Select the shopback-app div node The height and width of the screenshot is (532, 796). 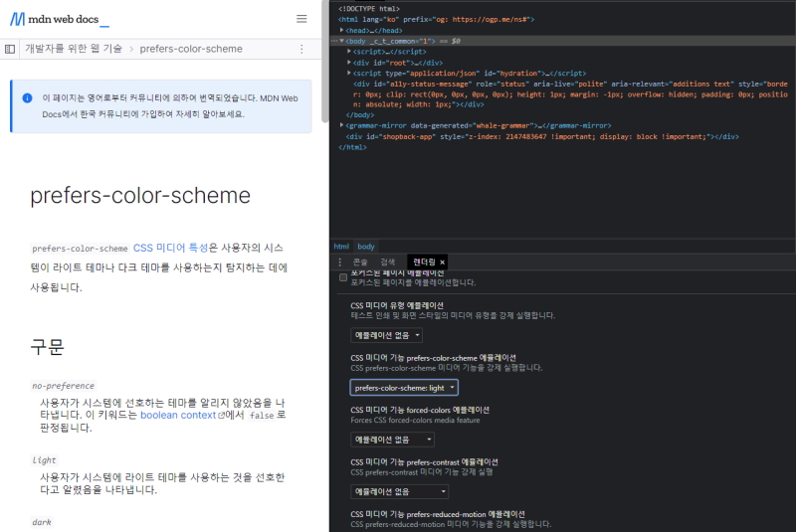pyautogui.click(x=542, y=137)
